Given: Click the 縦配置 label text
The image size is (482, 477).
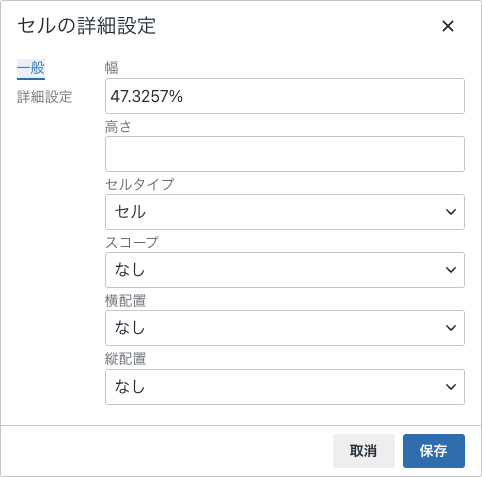Looking at the screenshot, I should point(125,359).
